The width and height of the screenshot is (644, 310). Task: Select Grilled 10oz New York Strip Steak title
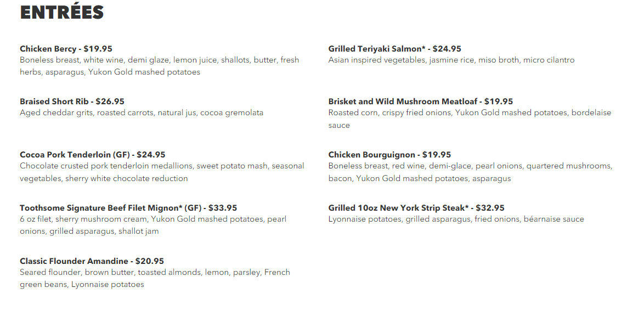tap(416, 208)
